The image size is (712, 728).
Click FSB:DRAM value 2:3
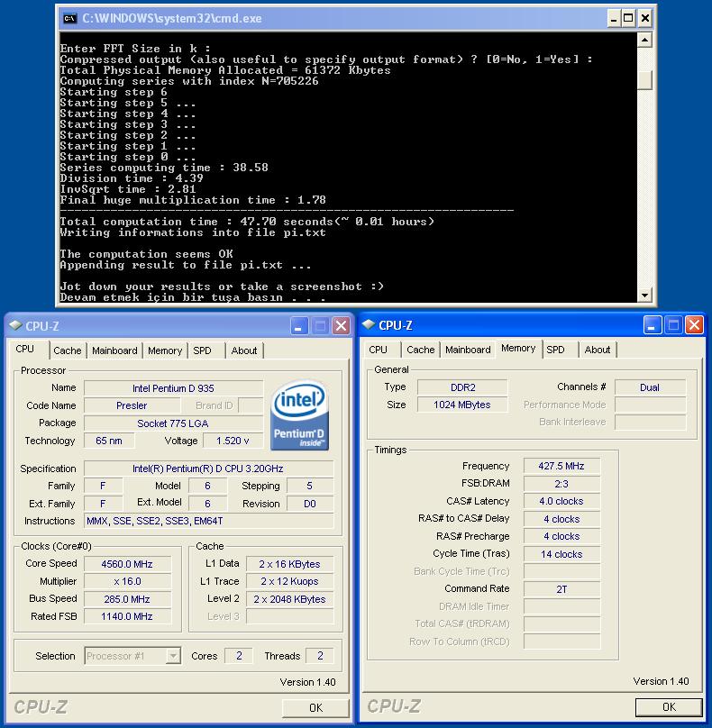click(561, 484)
